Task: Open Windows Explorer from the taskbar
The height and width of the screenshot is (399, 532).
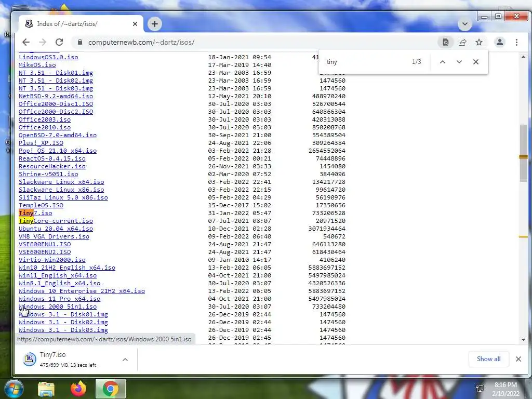Action: [46, 389]
